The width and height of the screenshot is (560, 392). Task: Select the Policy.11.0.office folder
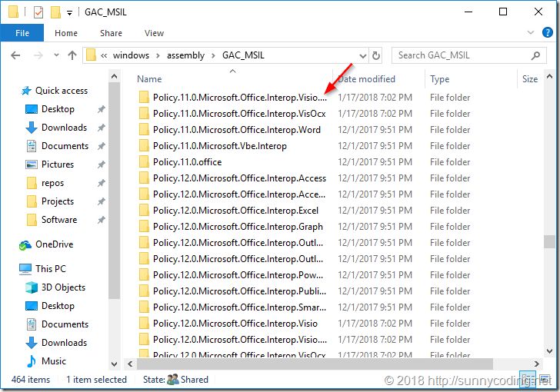(x=187, y=162)
